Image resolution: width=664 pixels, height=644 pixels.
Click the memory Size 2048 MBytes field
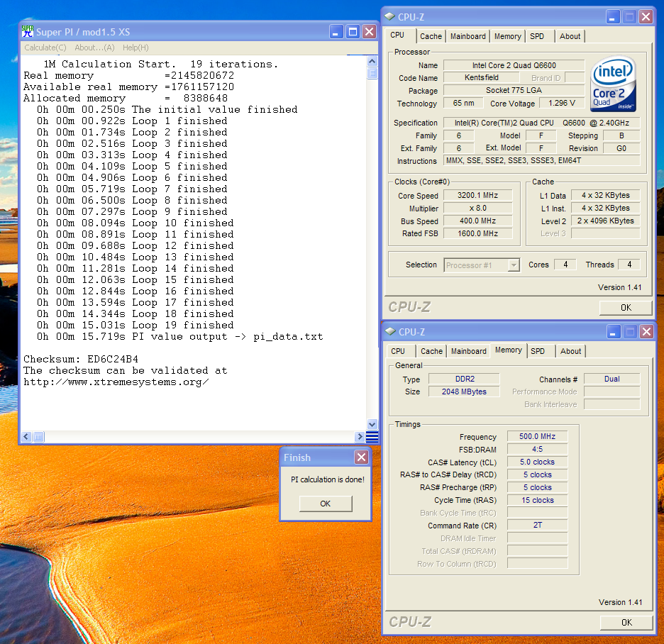tap(464, 392)
